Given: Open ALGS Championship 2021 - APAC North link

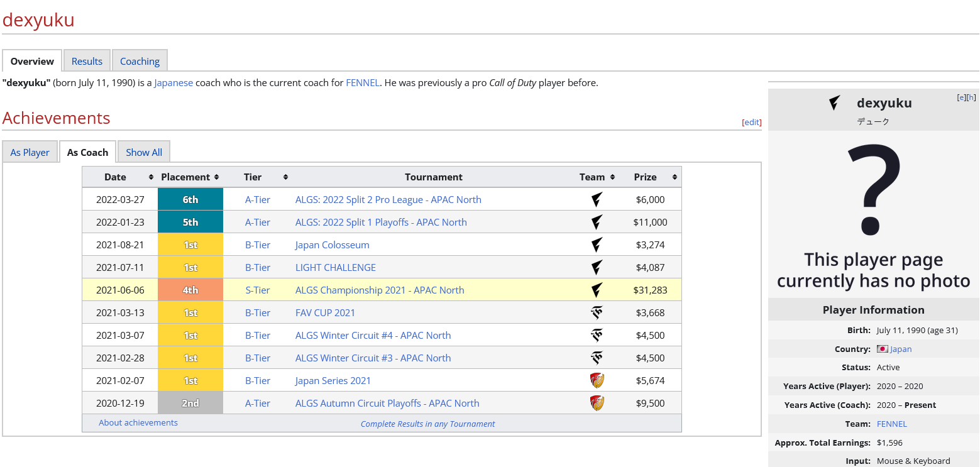Looking at the screenshot, I should pos(380,290).
